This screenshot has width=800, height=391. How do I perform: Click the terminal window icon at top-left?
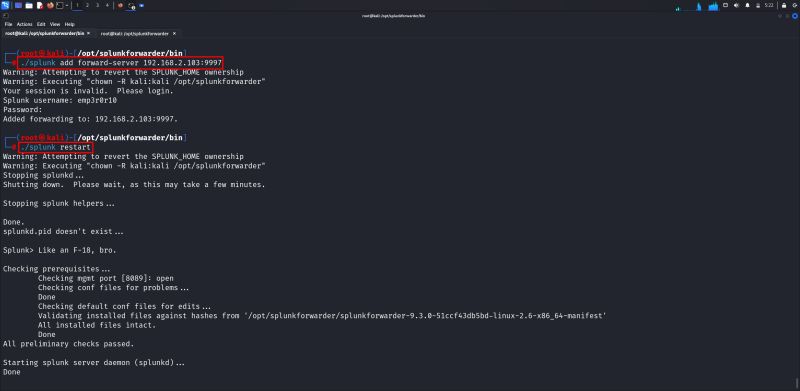(x=5, y=15)
